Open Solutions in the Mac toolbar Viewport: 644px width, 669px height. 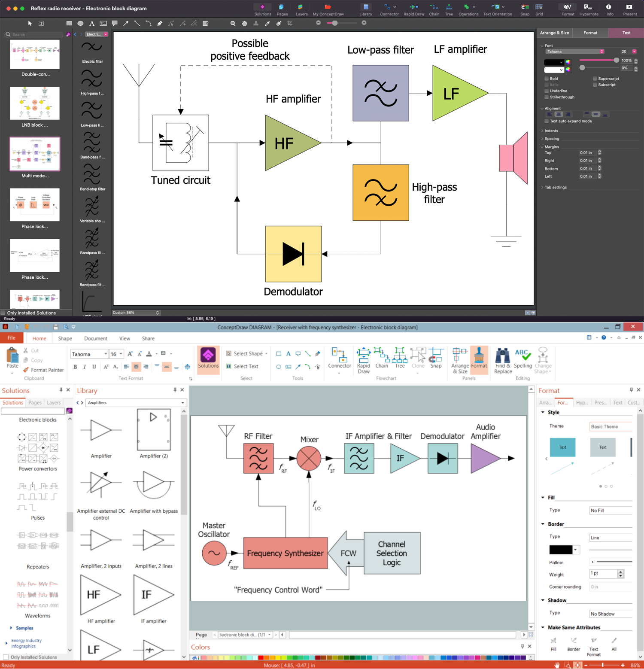262,9
